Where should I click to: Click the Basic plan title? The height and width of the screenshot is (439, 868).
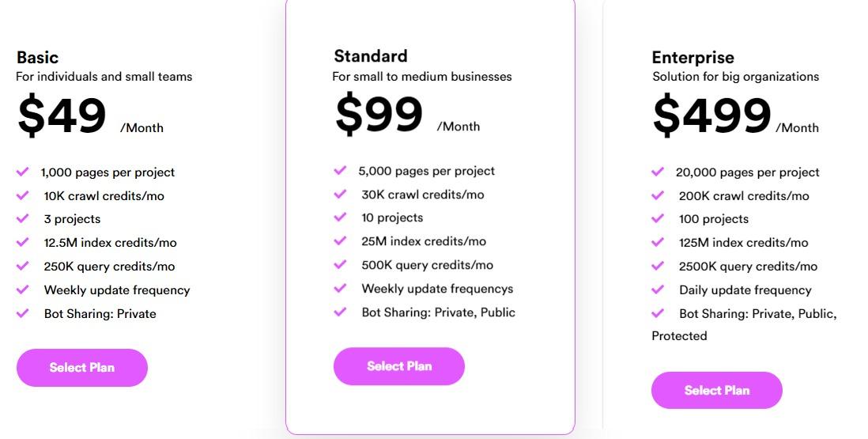pyautogui.click(x=38, y=58)
